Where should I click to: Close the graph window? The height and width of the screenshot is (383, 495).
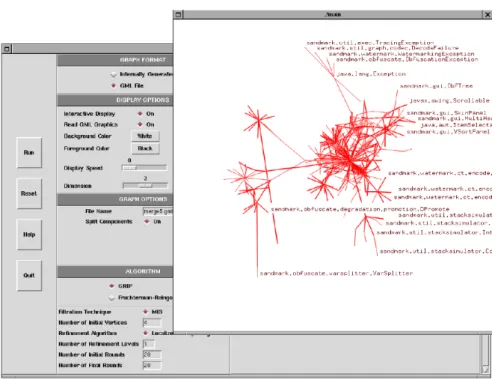487,15
